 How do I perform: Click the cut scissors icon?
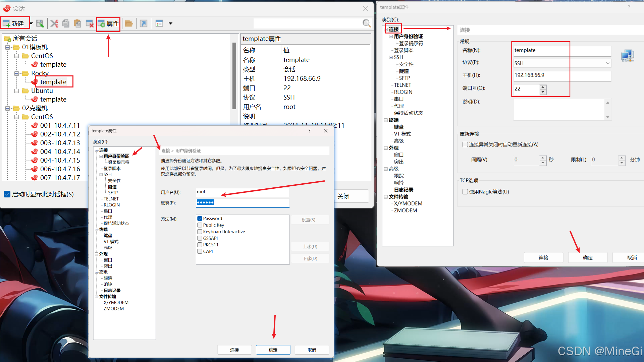(54, 23)
